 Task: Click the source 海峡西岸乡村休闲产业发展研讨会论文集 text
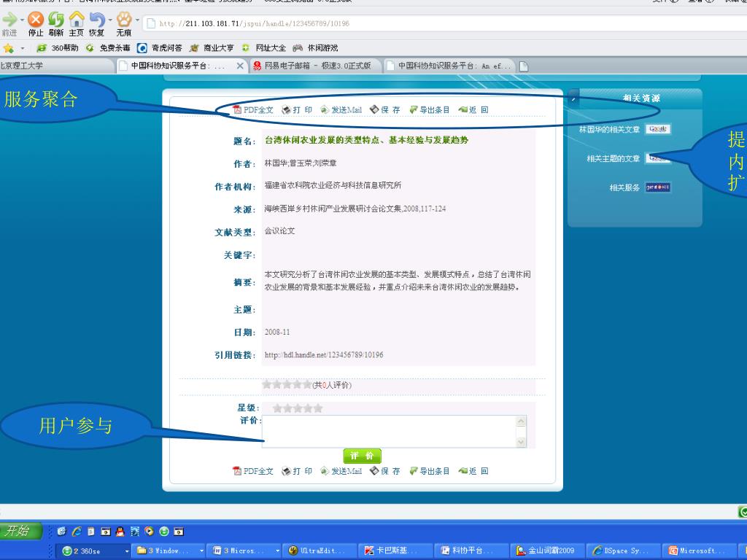(x=355, y=209)
